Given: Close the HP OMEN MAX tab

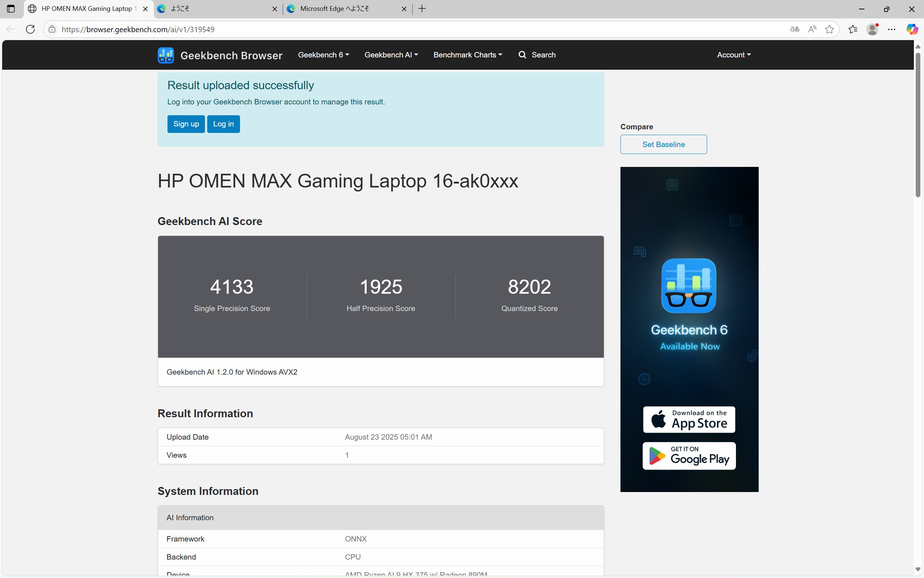Looking at the screenshot, I should click(x=145, y=9).
